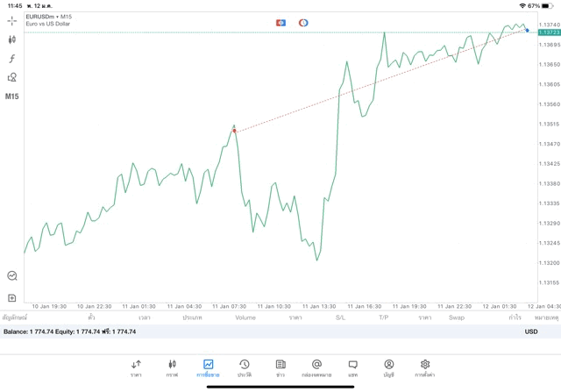This screenshot has height=392, width=561.
Task: Open the บัญชี accounts tab
Action: click(x=388, y=367)
